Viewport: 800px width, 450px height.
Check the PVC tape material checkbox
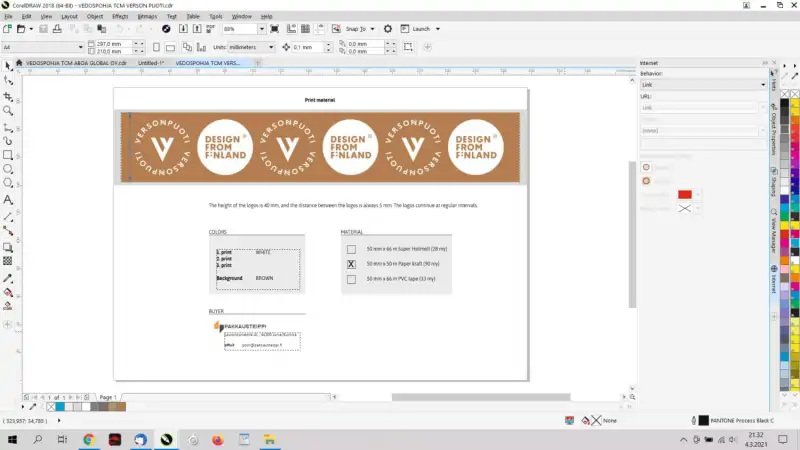click(x=351, y=279)
